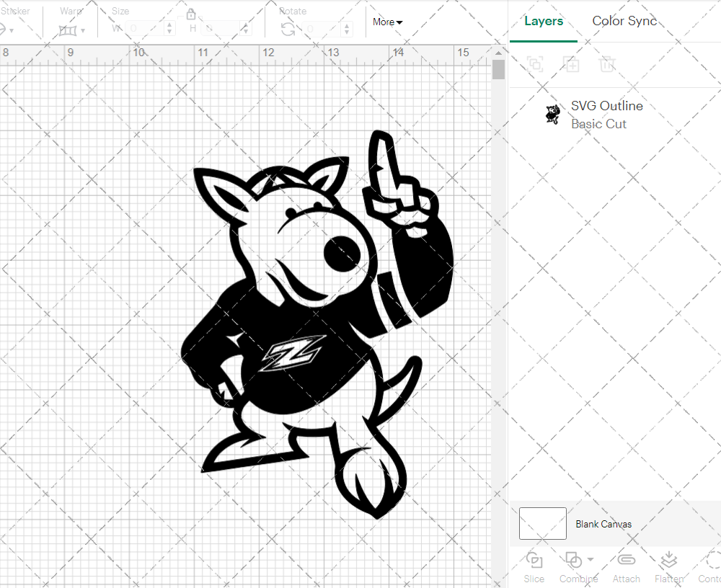Image resolution: width=721 pixels, height=588 pixels.
Task: Click the width input field
Action: pyautogui.click(x=148, y=27)
